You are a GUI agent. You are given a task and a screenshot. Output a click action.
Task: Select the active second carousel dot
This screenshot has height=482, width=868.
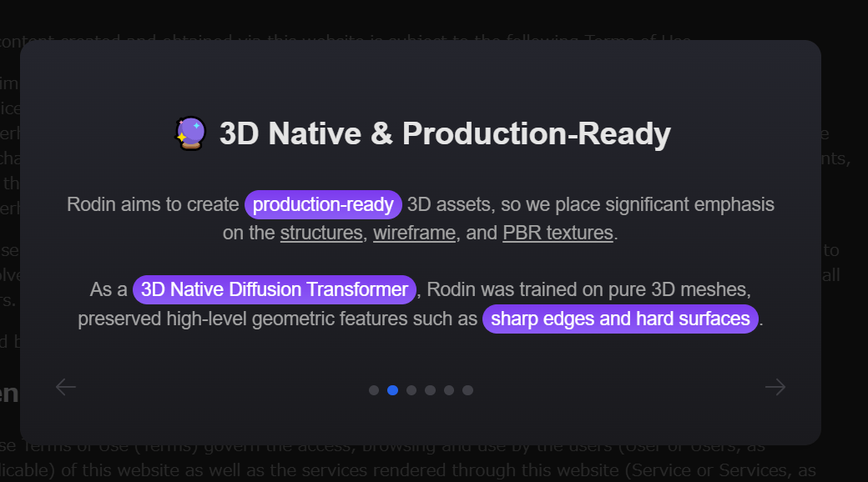392,390
